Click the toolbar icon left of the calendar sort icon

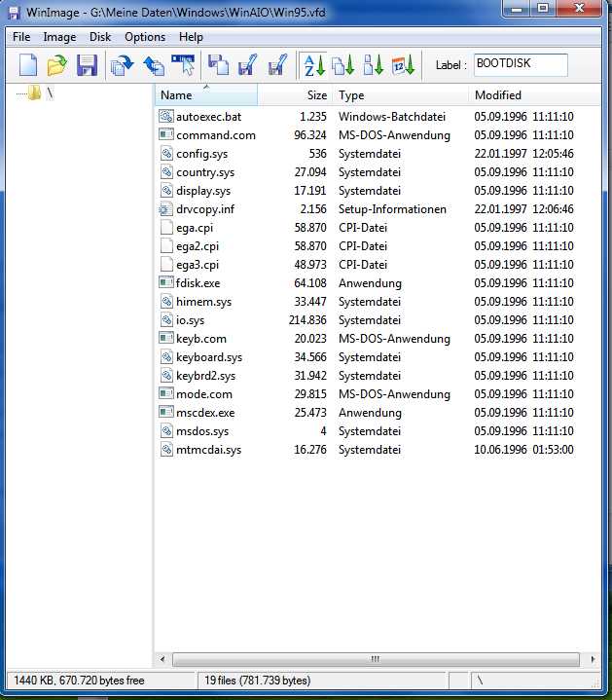(373, 65)
